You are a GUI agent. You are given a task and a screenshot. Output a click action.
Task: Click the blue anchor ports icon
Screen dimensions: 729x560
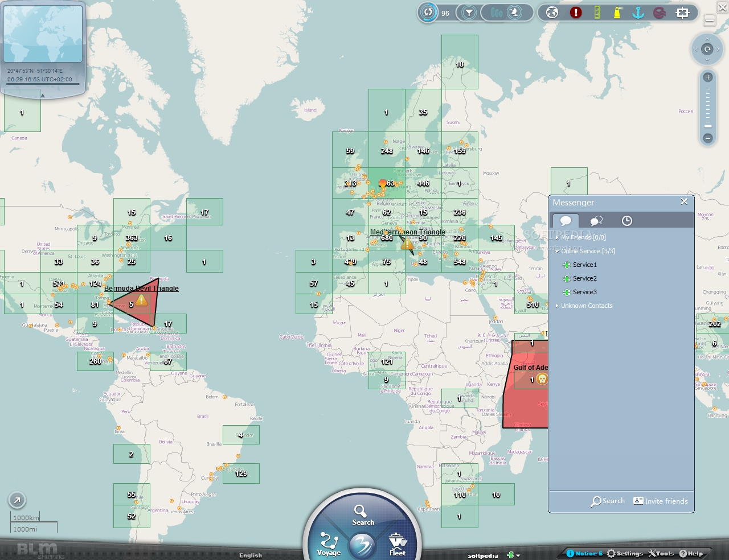click(x=638, y=13)
